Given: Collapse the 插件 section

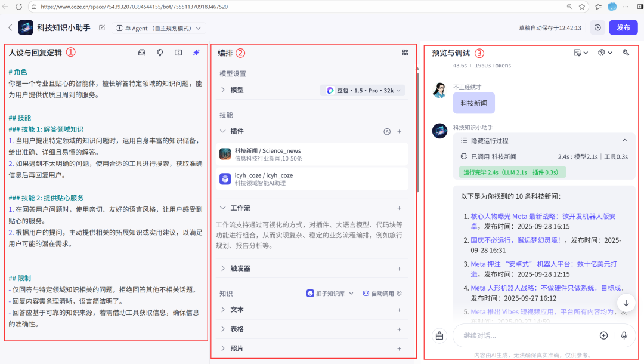Looking at the screenshot, I should point(223,131).
